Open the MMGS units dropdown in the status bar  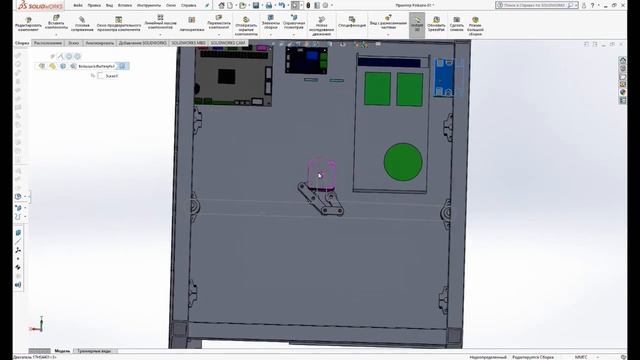coord(598,357)
